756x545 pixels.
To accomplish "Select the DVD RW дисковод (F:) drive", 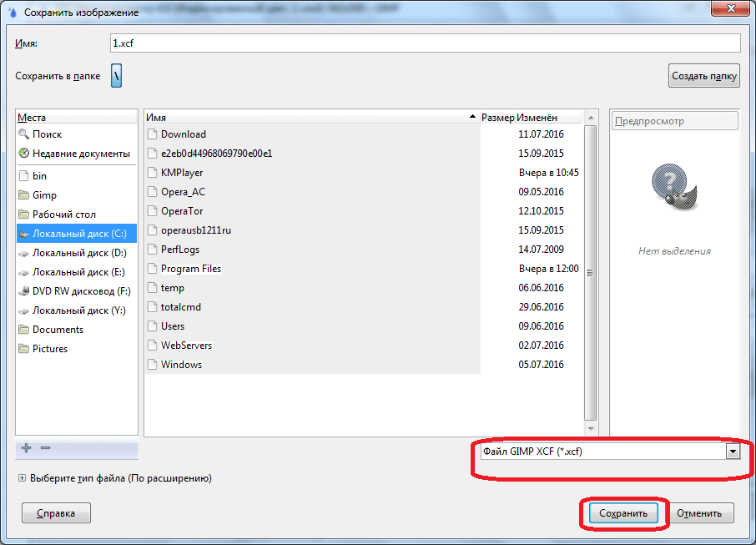I will pyautogui.click(x=75, y=291).
